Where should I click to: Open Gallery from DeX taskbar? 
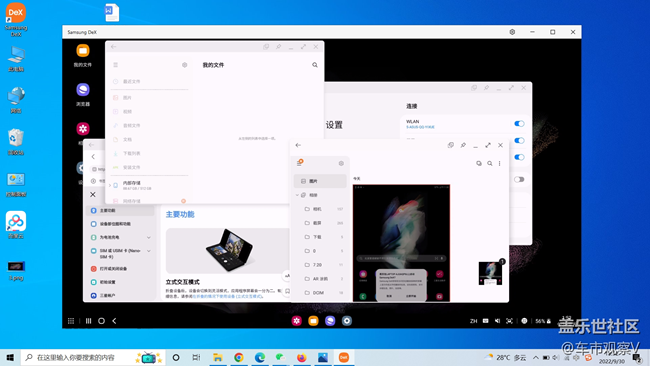[x=296, y=321]
